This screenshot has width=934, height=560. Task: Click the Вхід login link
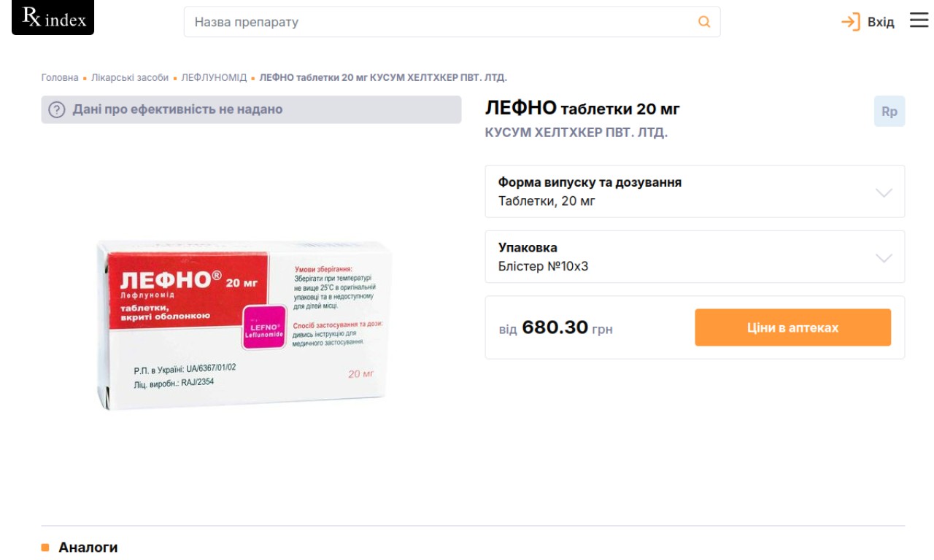881,22
